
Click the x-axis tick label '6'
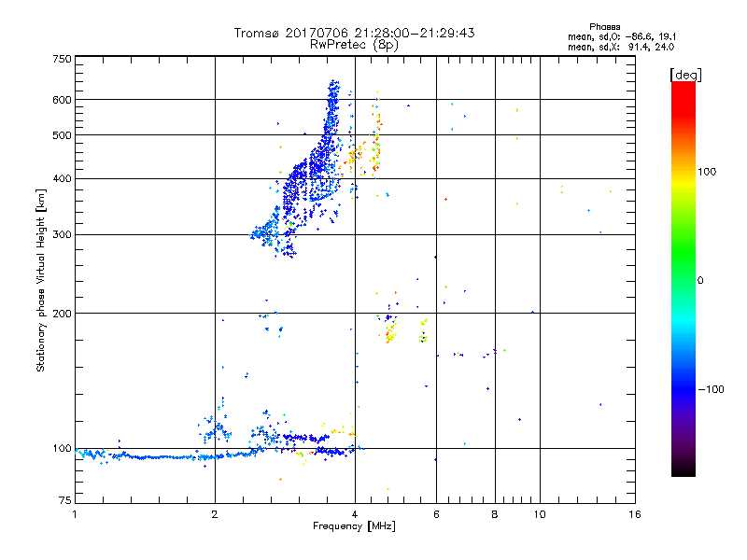pyautogui.click(x=436, y=514)
